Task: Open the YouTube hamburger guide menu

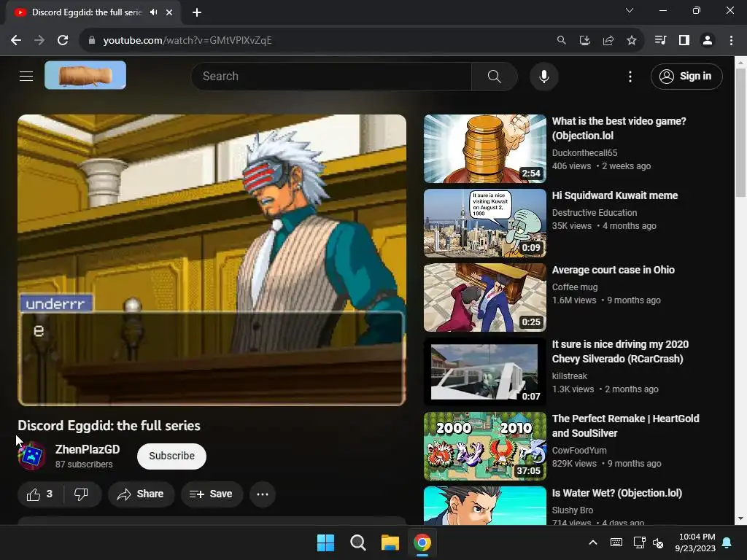Action: pos(26,76)
